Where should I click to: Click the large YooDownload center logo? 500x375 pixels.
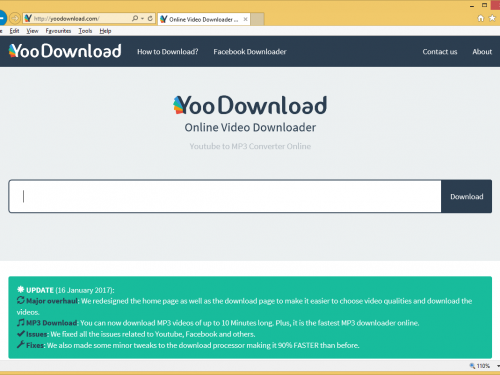(x=250, y=105)
